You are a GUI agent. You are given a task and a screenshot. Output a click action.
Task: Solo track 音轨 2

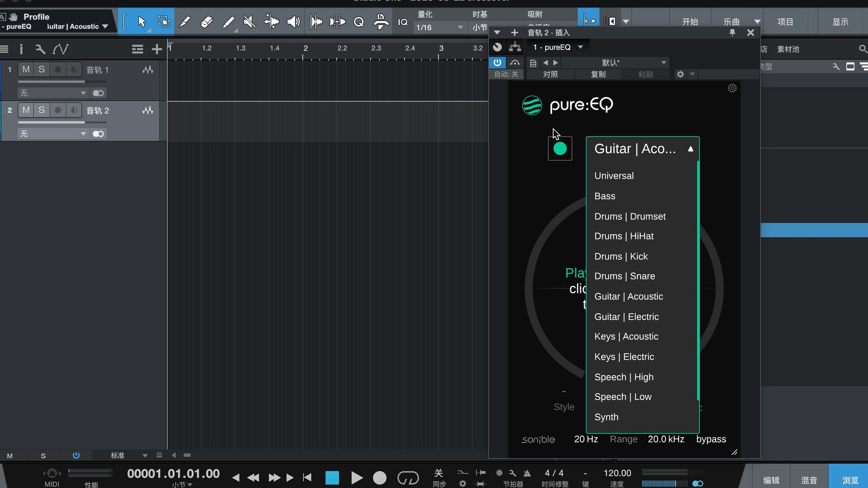tap(42, 110)
